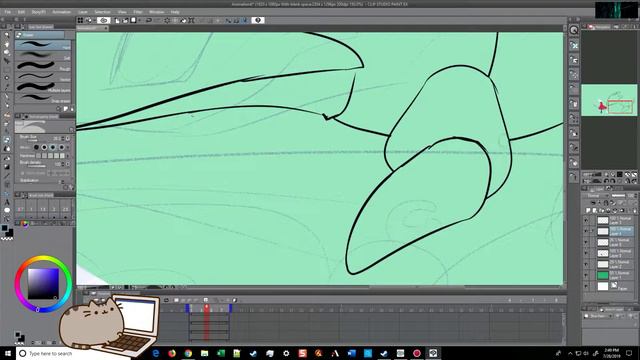The height and width of the screenshot is (360, 640).
Task: Click the sun-shaped icon in command bar
Action: pyautogui.click(x=167, y=20)
